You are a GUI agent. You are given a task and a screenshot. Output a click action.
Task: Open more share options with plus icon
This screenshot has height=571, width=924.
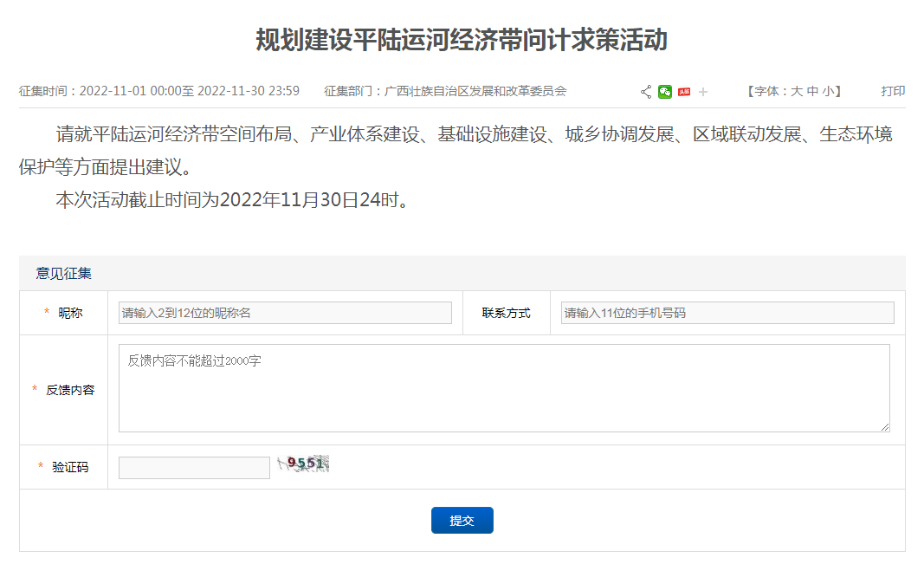tap(703, 92)
